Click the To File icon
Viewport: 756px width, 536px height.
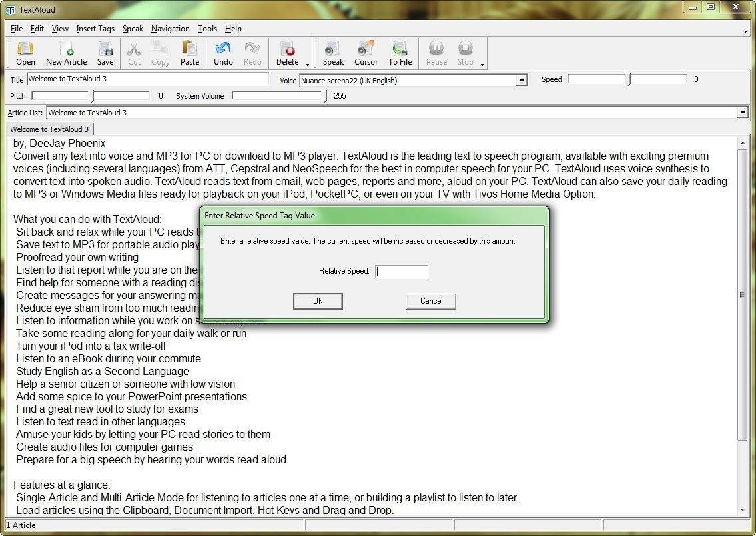(x=400, y=53)
